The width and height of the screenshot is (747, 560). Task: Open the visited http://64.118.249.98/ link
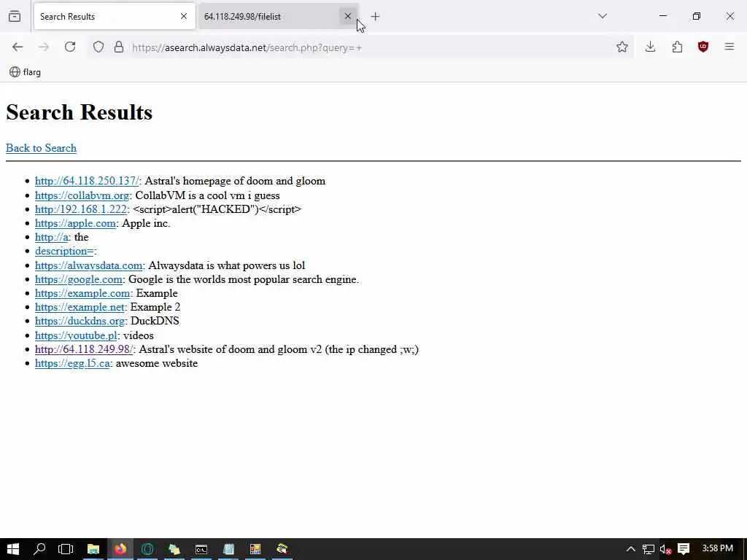[x=85, y=349]
